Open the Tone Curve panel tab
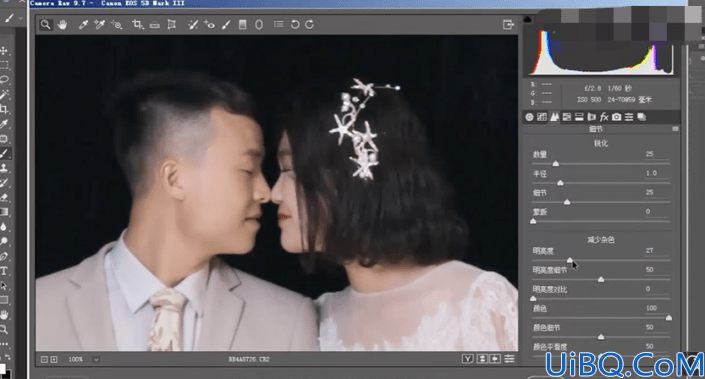705x379 pixels. (x=542, y=117)
